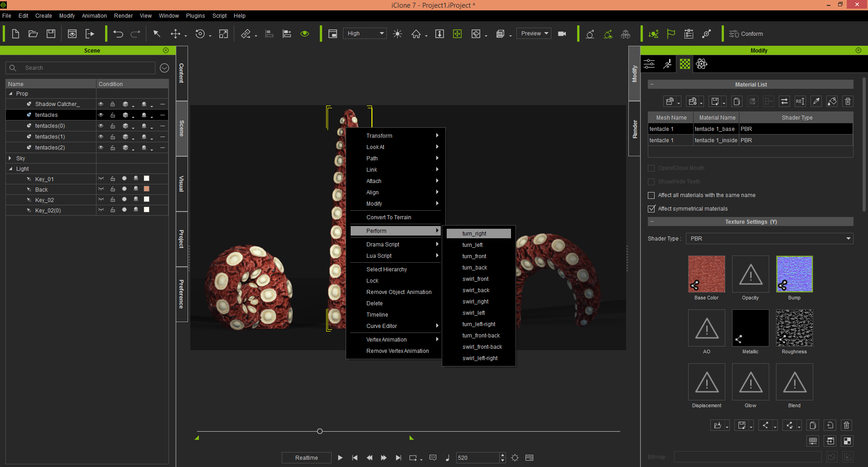Click the swap arrows icon in Material List
This screenshot has width=868, height=467.
click(x=784, y=101)
